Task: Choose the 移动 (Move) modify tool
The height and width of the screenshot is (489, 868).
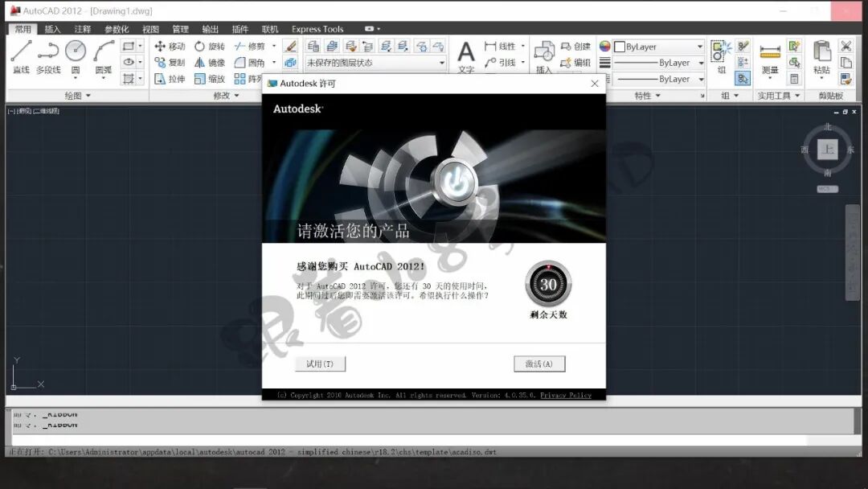Action: tap(170, 46)
